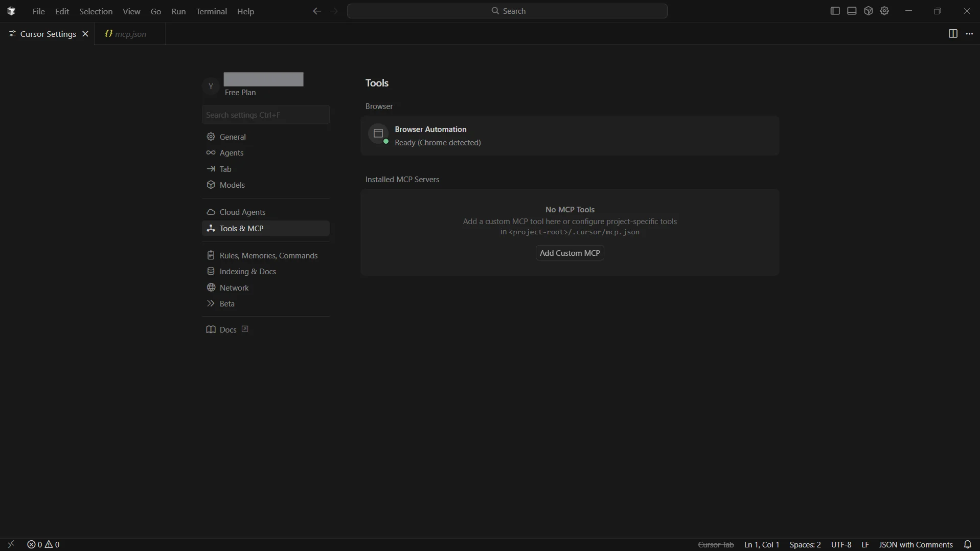The image size is (980, 551).
Task: Open JSON with Comments language mode selector
Action: [x=916, y=544]
